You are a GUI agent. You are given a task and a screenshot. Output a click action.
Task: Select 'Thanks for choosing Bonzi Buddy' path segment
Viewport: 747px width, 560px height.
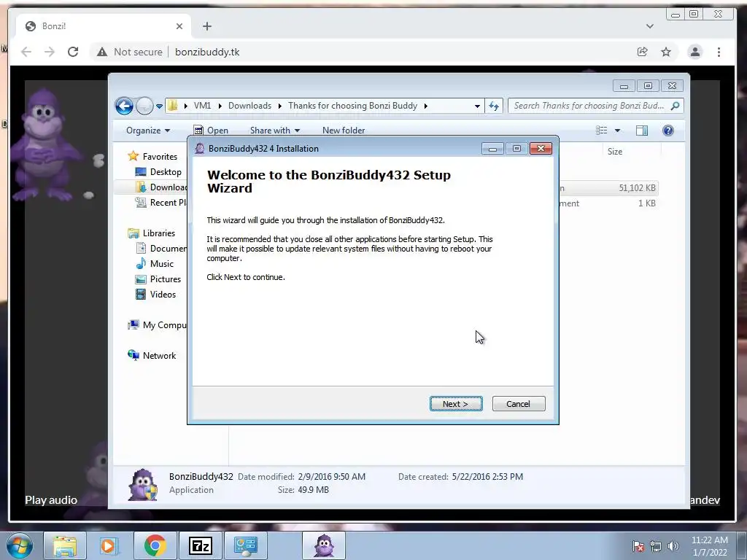click(352, 106)
